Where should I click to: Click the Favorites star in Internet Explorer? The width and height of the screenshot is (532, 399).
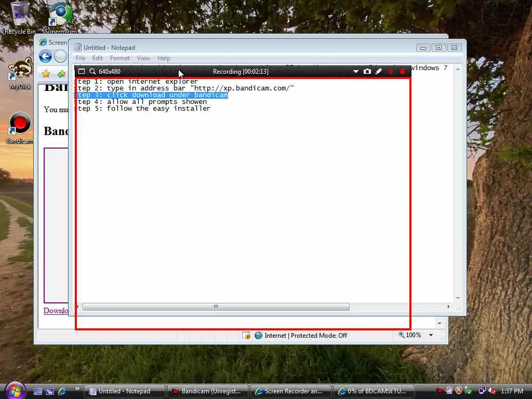pos(46,74)
